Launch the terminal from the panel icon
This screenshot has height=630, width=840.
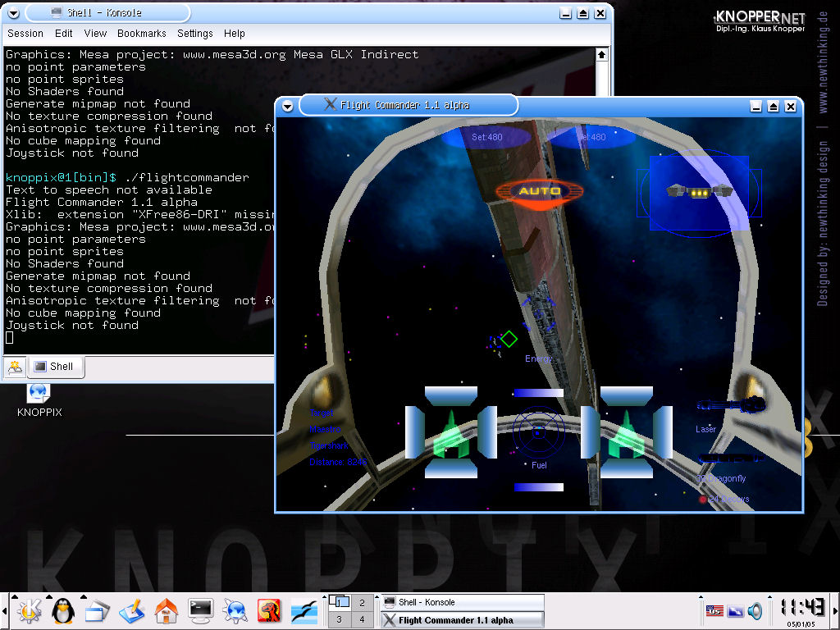pos(201,609)
